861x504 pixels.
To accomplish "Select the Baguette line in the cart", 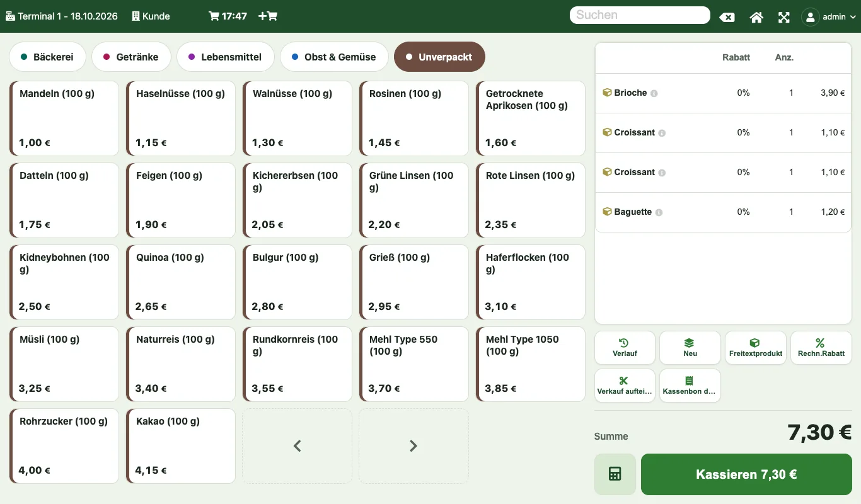I will [723, 212].
